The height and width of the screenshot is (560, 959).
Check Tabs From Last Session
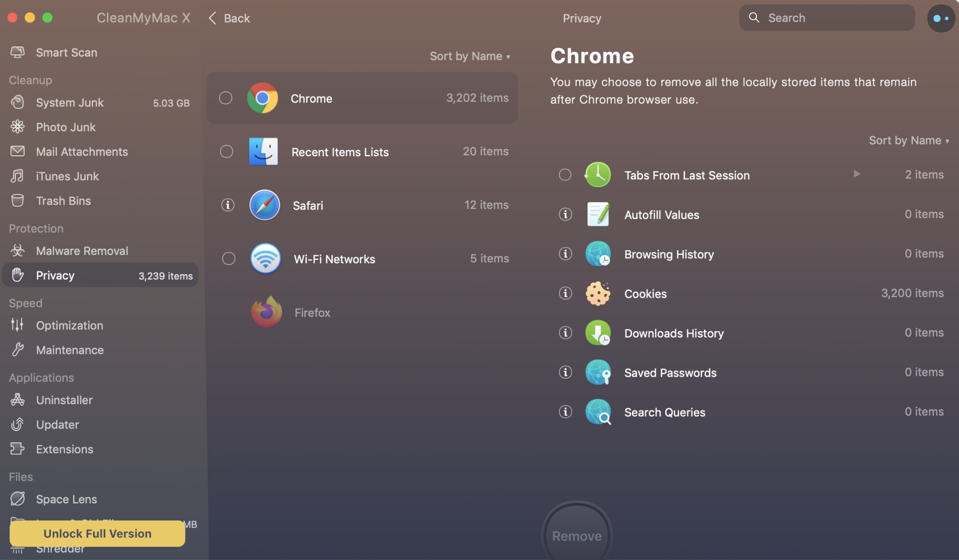(565, 175)
